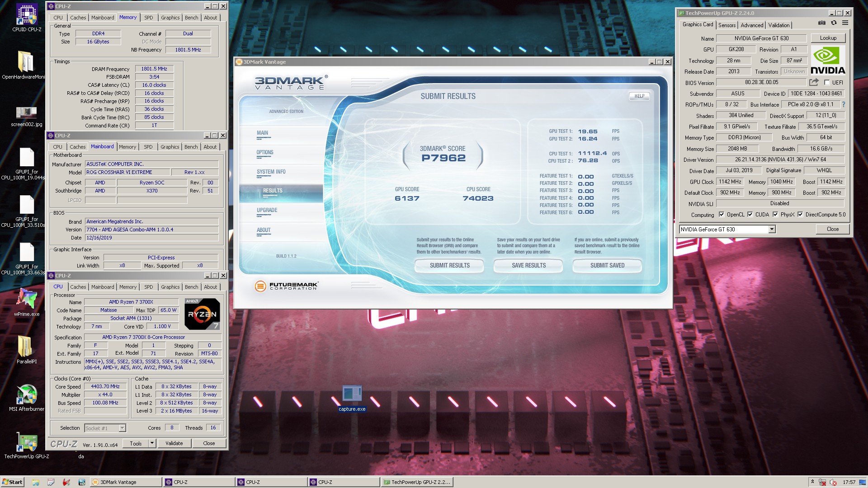Switch to the Advanced tab in GPU-Z
This screenshot has height=488, width=868.
[752, 25]
